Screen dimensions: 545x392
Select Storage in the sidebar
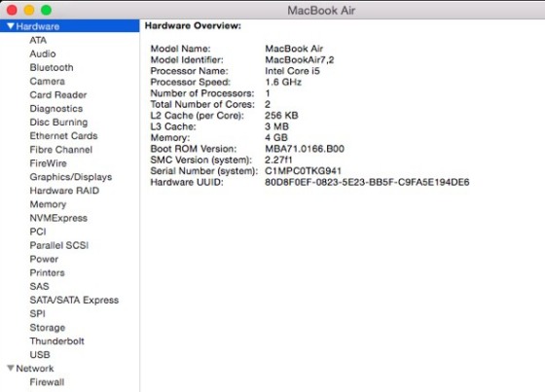48,328
